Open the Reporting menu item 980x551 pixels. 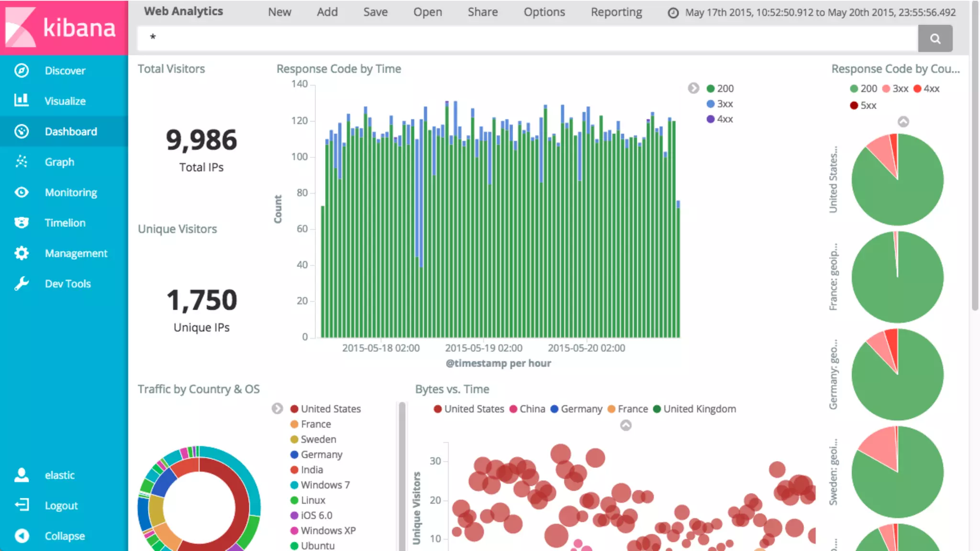click(616, 12)
